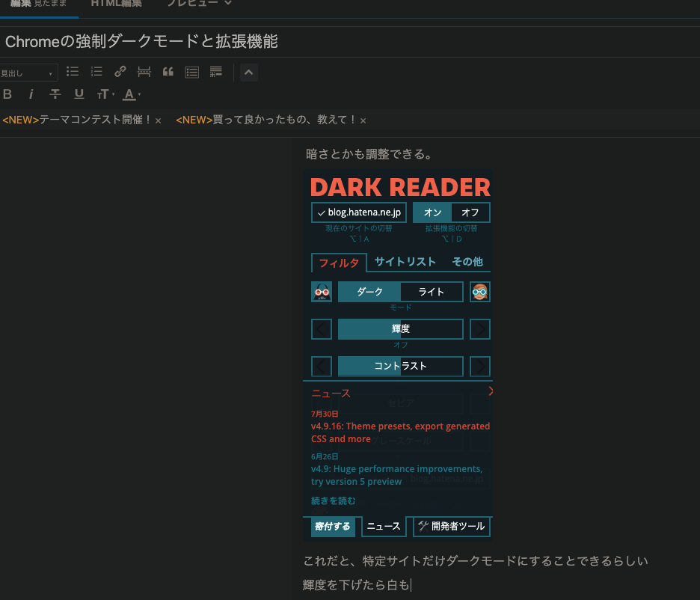Image resolution: width=700 pixels, height=600 pixels.
Task: Select the フィルタ tab
Action: tap(339, 263)
